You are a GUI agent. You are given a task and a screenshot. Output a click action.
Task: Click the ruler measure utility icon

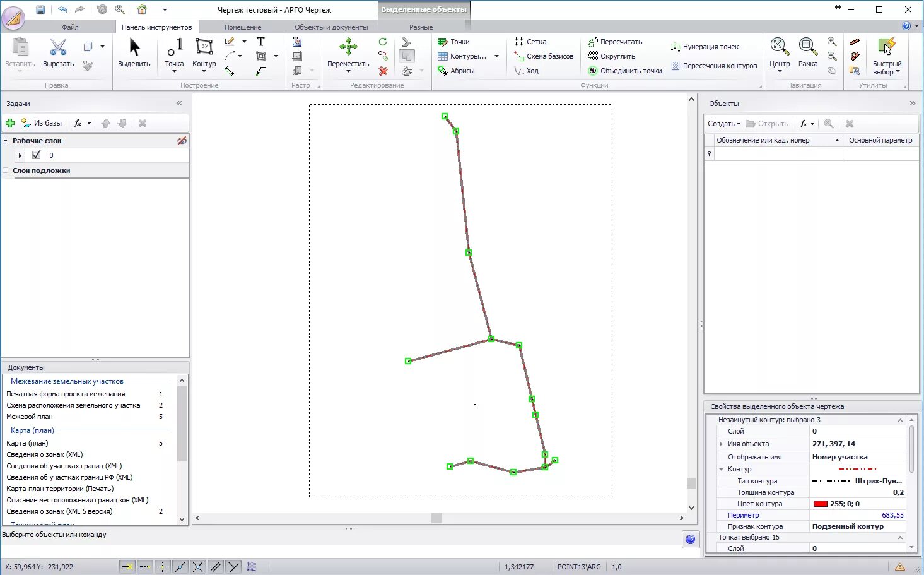coord(855,42)
